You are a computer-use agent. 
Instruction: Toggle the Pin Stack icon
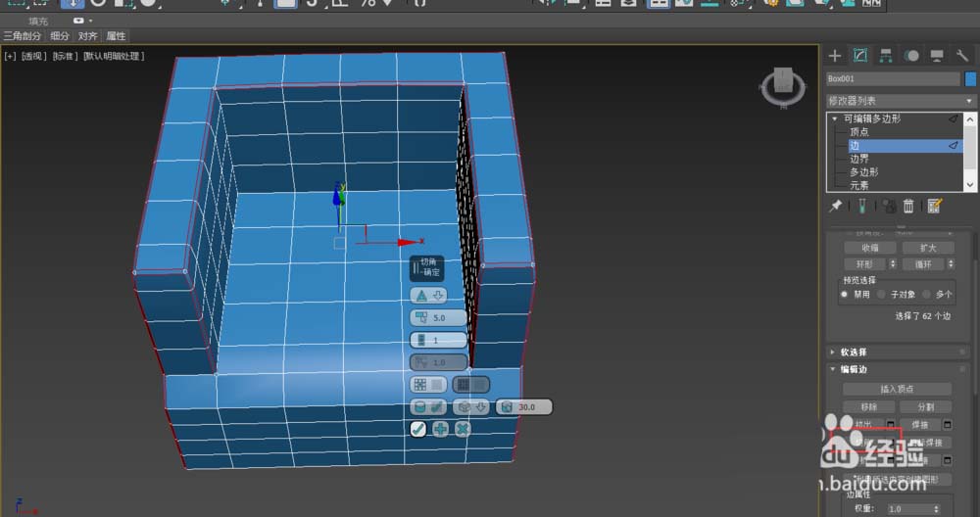pyautogui.click(x=836, y=206)
